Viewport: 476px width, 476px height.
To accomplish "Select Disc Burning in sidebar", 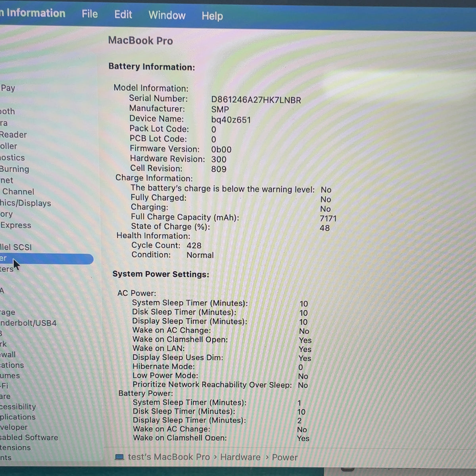I will pos(15,169).
